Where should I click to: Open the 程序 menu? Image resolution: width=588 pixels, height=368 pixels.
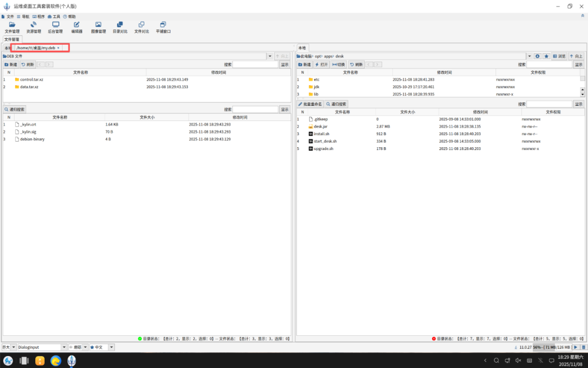tap(38, 16)
